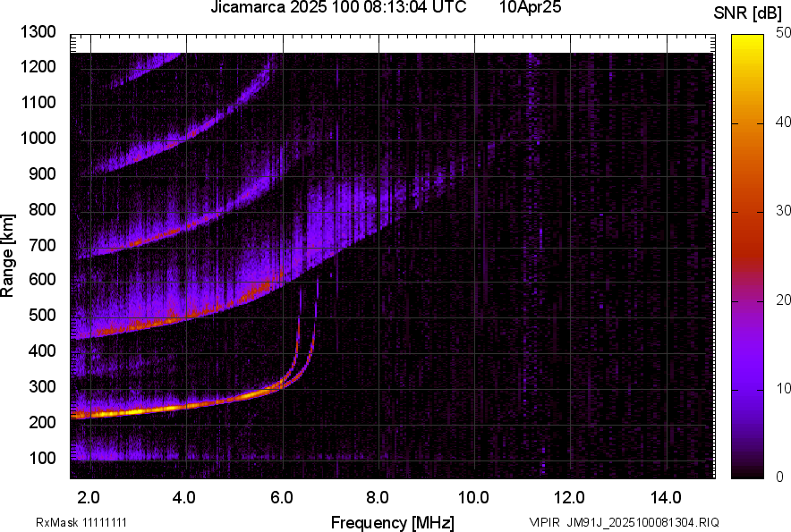
Task: Click the 1000 range tick label
Action: tap(38, 138)
